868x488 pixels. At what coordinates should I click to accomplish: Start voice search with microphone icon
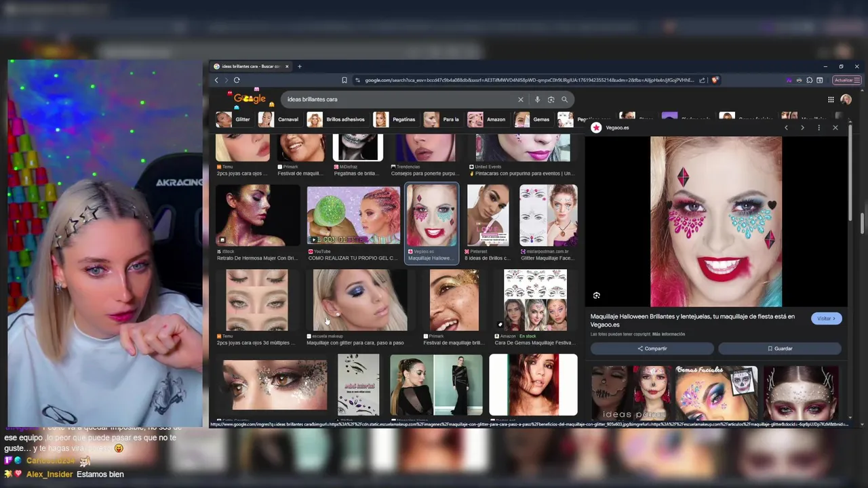[x=537, y=100]
